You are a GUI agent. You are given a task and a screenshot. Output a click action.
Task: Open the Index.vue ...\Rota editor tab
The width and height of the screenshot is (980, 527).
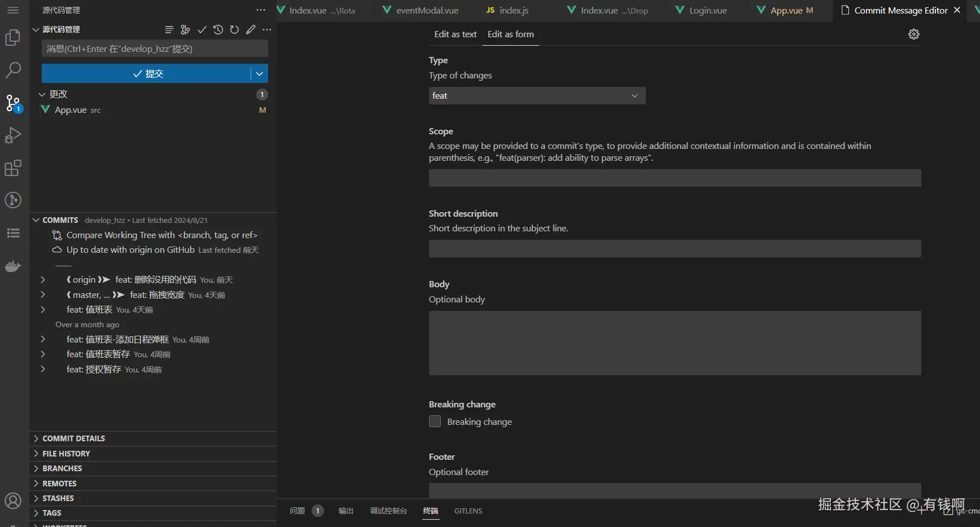pyautogui.click(x=316, y=10)
